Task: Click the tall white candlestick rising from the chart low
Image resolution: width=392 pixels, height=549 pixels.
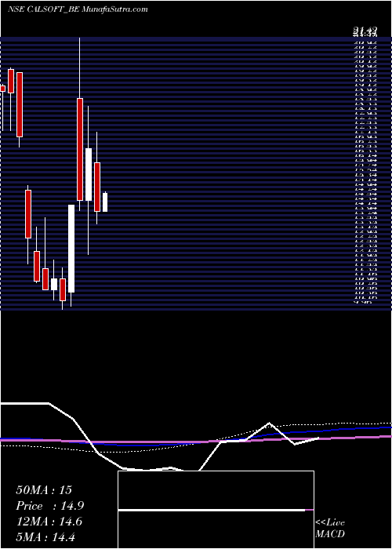Action: (x=71, y=249)
